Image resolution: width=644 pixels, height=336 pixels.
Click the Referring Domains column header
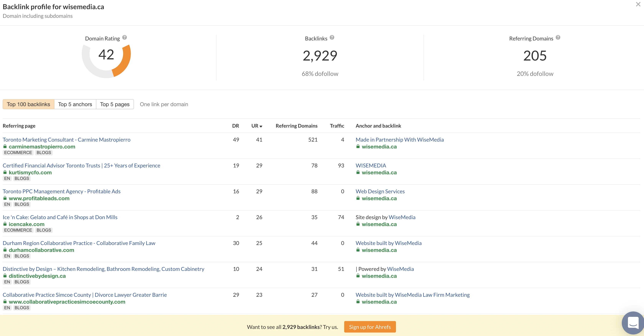(297, 126)
